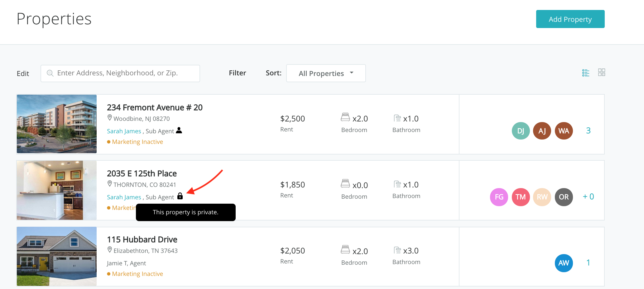
Task: Open the 115 Hubbard Drive house thumbnail
Action: (57, 256)
